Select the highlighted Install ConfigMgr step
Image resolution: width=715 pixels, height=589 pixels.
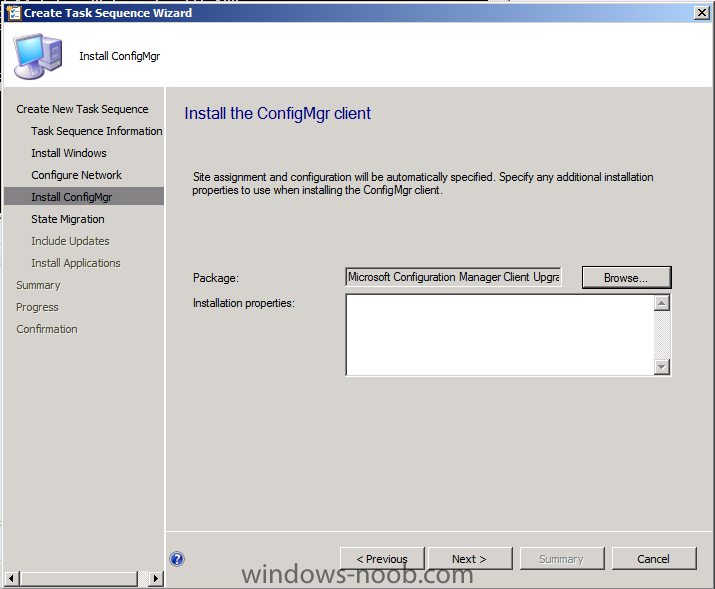click(84, 196)
